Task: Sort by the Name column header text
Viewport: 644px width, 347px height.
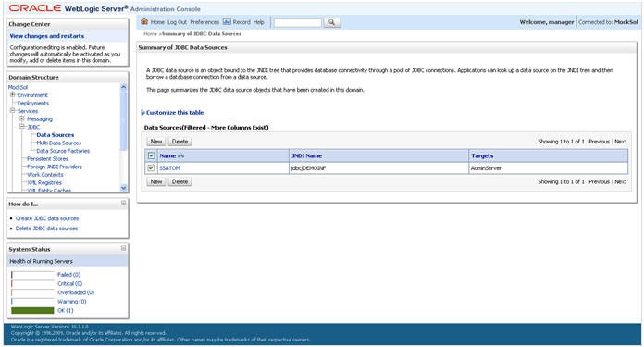Action: (167, 156)
